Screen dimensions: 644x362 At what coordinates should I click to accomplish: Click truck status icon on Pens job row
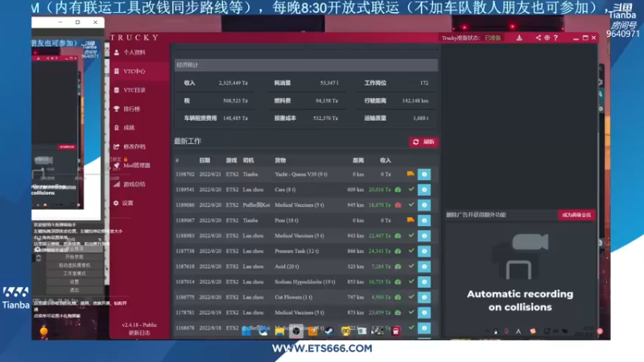point(411,220)
